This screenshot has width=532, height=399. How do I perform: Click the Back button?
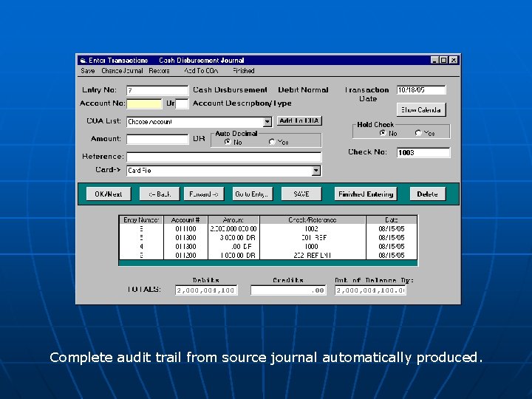point(160,194)
